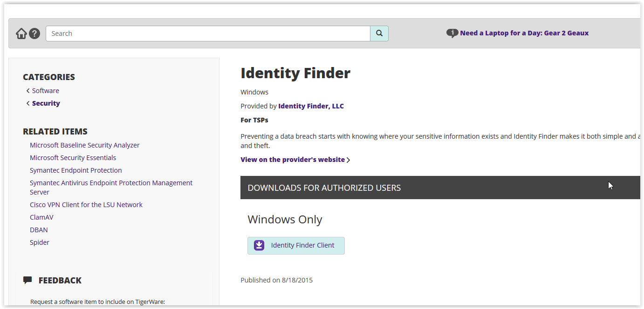This screenshot has height=309, width=644.
Task: Open Microsoft Baseline Security Analyzer link
Action: point(85,145)
